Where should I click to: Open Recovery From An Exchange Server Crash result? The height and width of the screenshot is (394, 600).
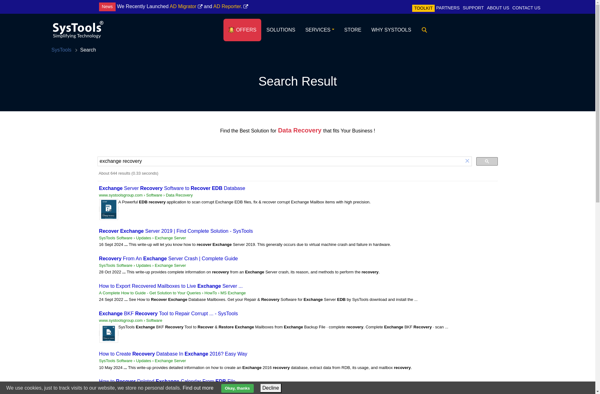click(168, 259)
